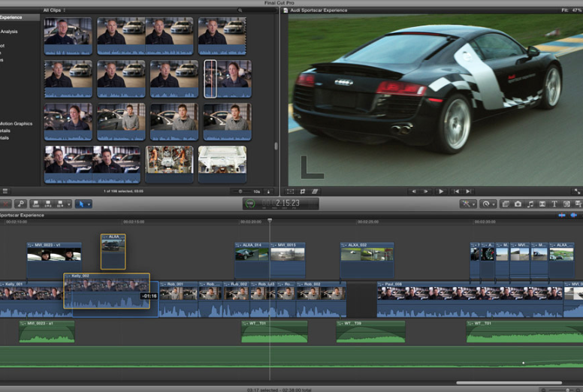The height and width of the screenshot is (392, 583).
Task: Click the 00:02:25:00 ruler mark
Action: point(368,222)
